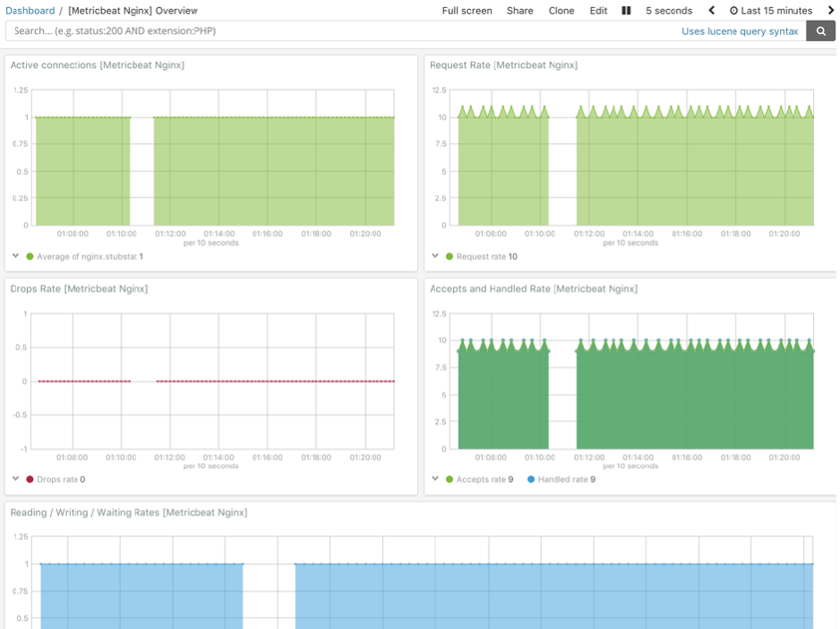Open the Full screen view
The height and width of the screenshot is (629, 840).
click(x=467, y=10)
